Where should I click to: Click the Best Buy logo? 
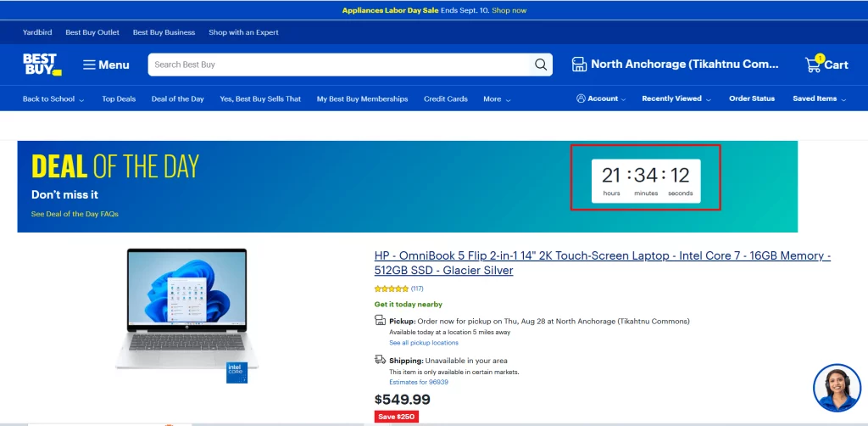[x=42, y=64]
